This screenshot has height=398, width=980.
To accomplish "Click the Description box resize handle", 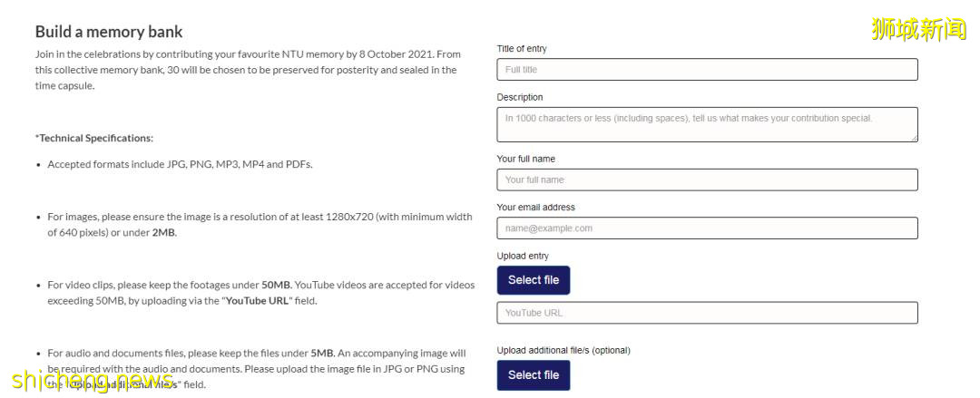I will pyautogui.click(x=914, y=138).
